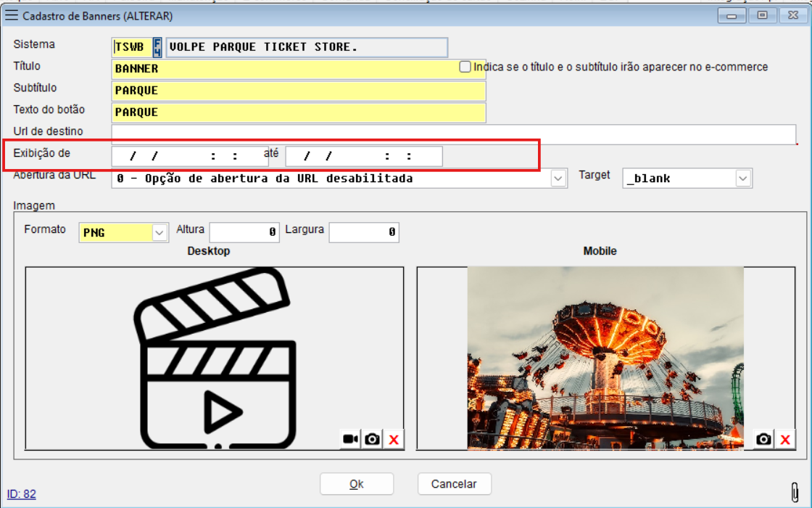Select the Largura input field
This screenshot has width=812, height=508.
(364, 232)
